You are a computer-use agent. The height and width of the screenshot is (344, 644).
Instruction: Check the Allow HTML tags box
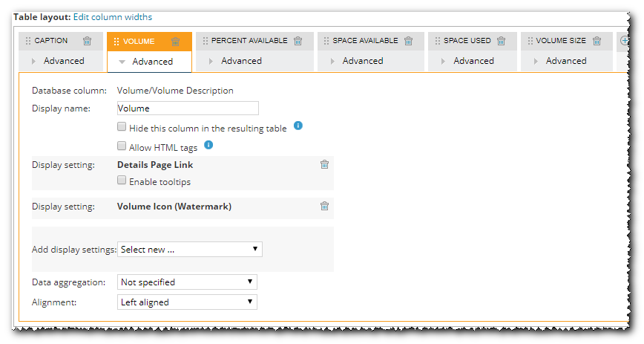122,146
